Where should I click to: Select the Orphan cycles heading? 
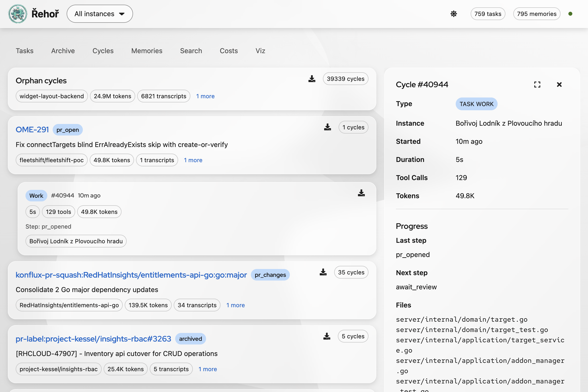click(x=41, y=81)
